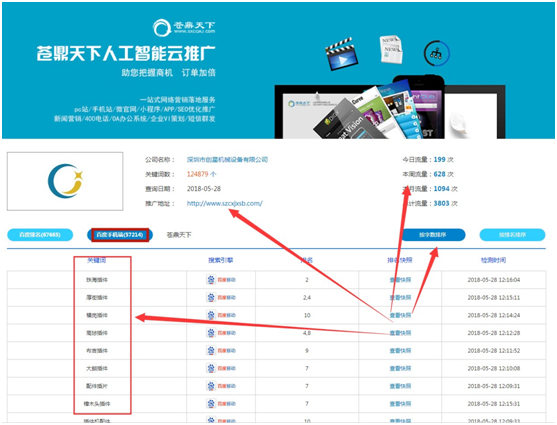Click the video clapperboard icon in the banner

pos(341,54)
